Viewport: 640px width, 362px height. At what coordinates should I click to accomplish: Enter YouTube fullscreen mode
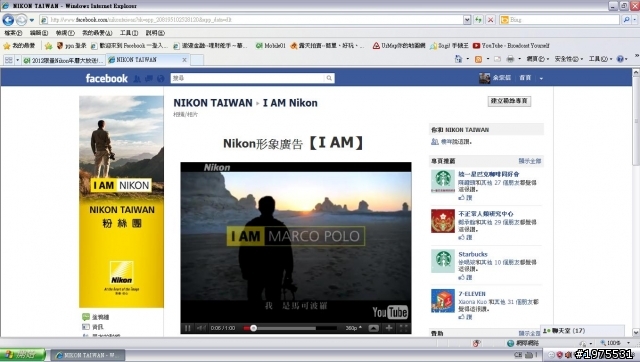point(404,328)
